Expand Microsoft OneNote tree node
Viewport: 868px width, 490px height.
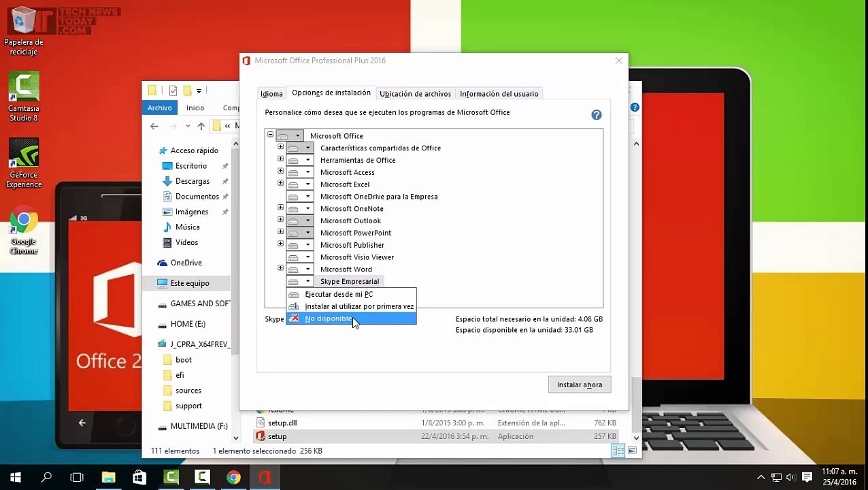coord(280,208)
